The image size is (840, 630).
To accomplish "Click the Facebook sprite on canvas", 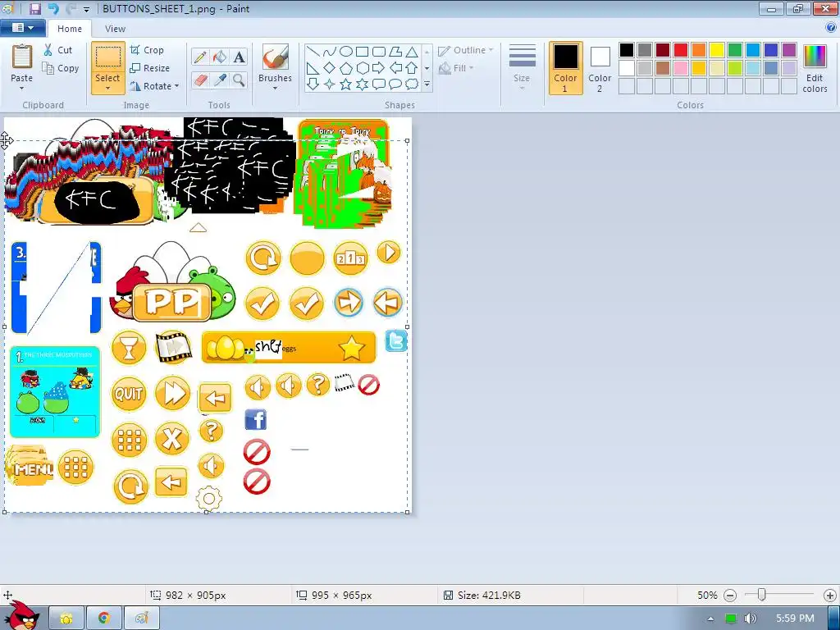I will click(x=256, y=419).
